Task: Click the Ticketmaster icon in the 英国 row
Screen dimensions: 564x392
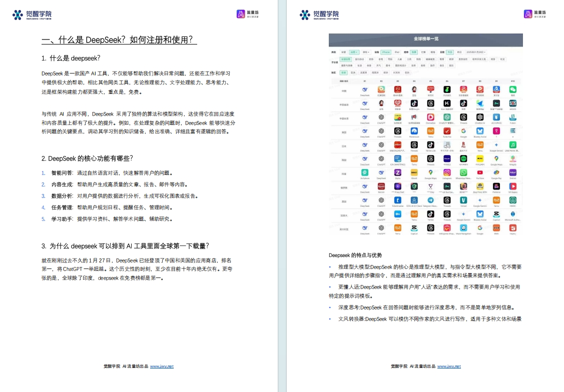Action: tap(397, 200)
